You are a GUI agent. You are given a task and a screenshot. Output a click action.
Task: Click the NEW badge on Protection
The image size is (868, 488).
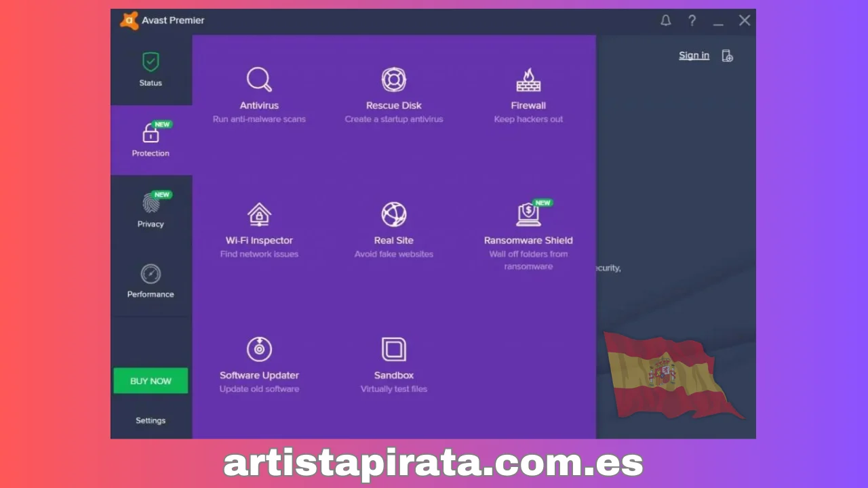[162, 125]
